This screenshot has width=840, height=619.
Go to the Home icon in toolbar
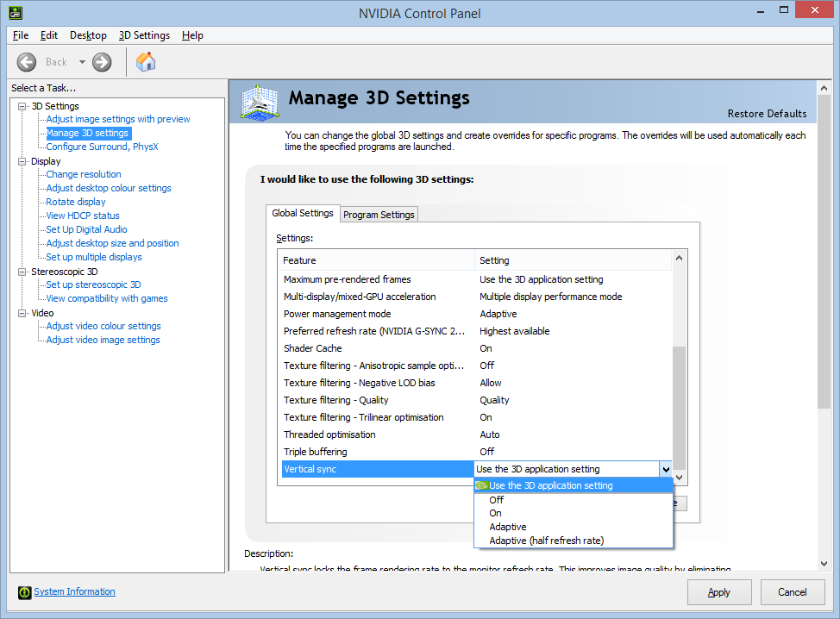point(146,62)
